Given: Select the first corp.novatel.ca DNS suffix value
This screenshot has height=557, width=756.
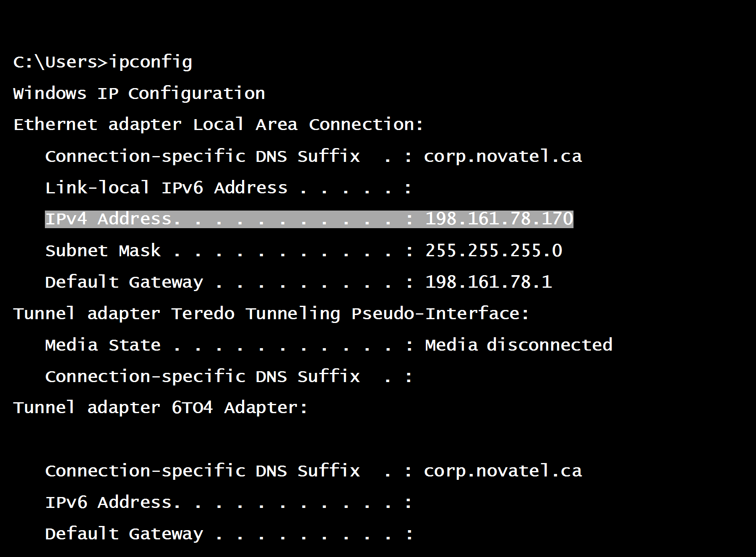Looking at the screenshot, I should pyautogui.click(x=503, y=156).
